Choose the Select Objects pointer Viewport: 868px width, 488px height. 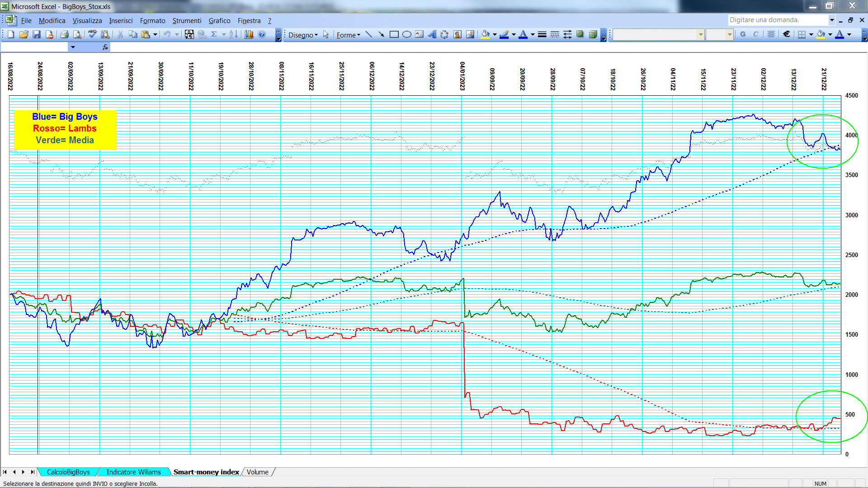pyautogui.click(x=326, y=35)
